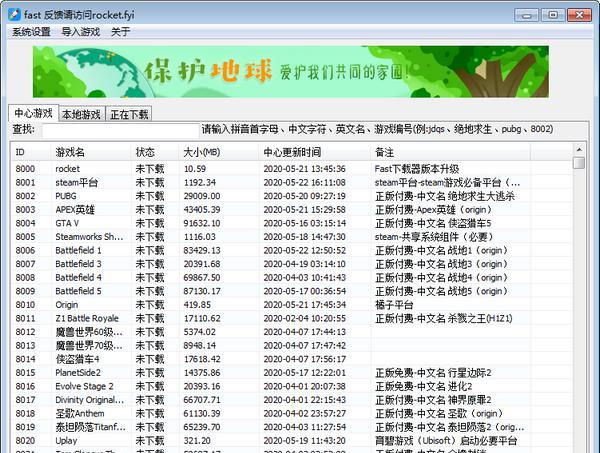600x453 pixels.
Task: Sort by the 状态 column header
Action: (155, 152)
